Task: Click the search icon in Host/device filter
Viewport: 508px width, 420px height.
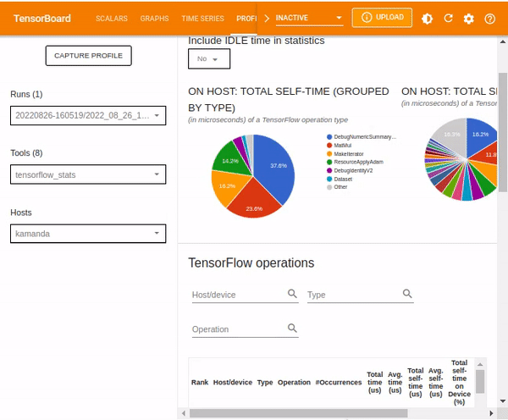Action: coord(292,294)
